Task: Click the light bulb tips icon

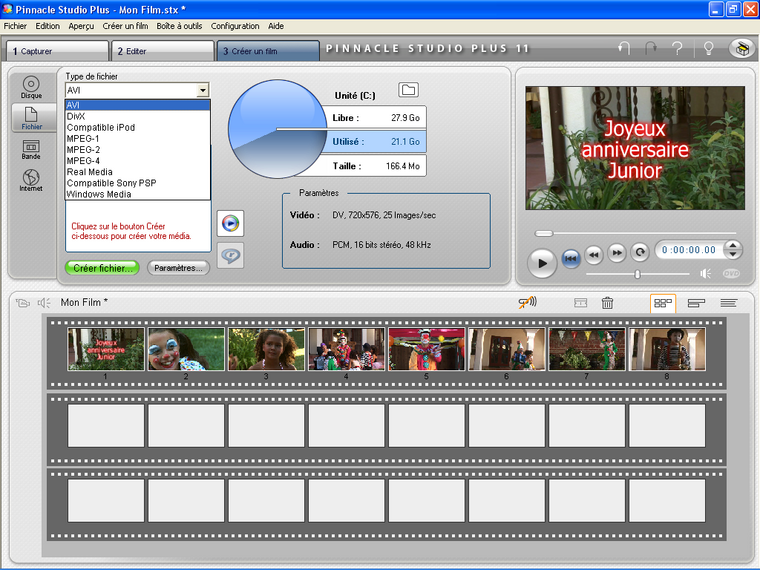Action: (709, 48)
